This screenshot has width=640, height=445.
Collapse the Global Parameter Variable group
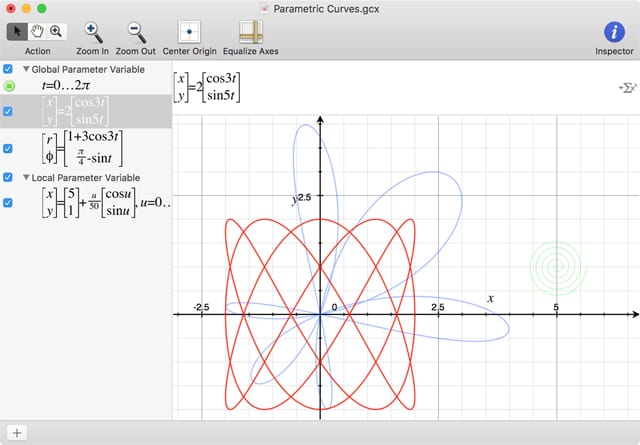coord(26,69)
